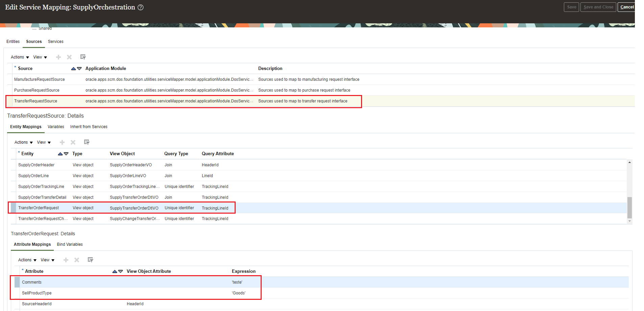The image size is (644, 311).
Task: Select TransferRequestSource row
Action: [x=320, y=101]
